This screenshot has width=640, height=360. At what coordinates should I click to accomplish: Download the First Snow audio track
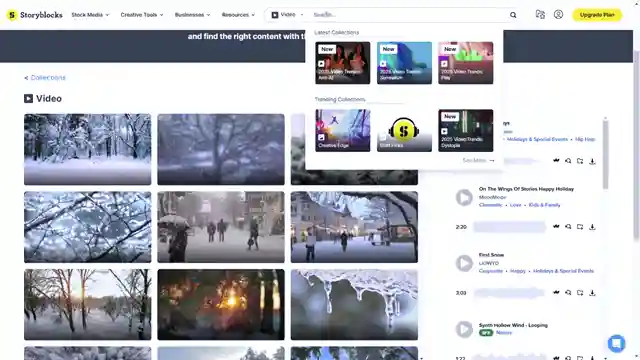tap(592, 293)
